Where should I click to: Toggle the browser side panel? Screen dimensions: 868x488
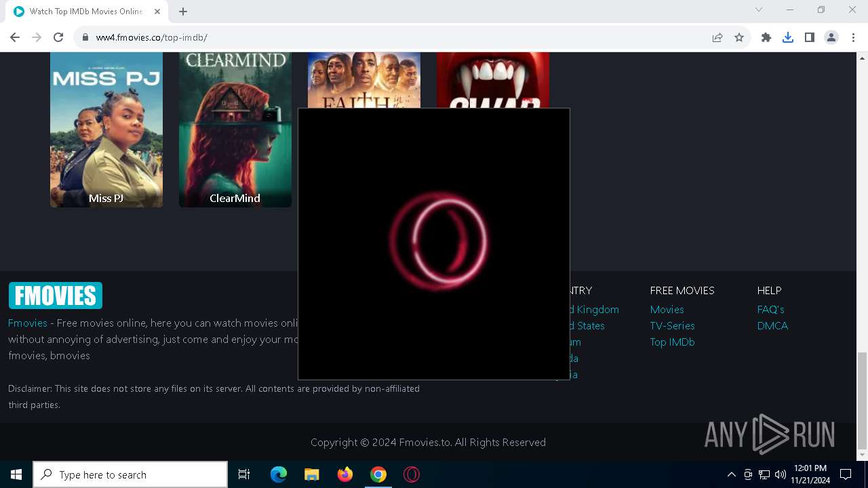click(810, 37)
